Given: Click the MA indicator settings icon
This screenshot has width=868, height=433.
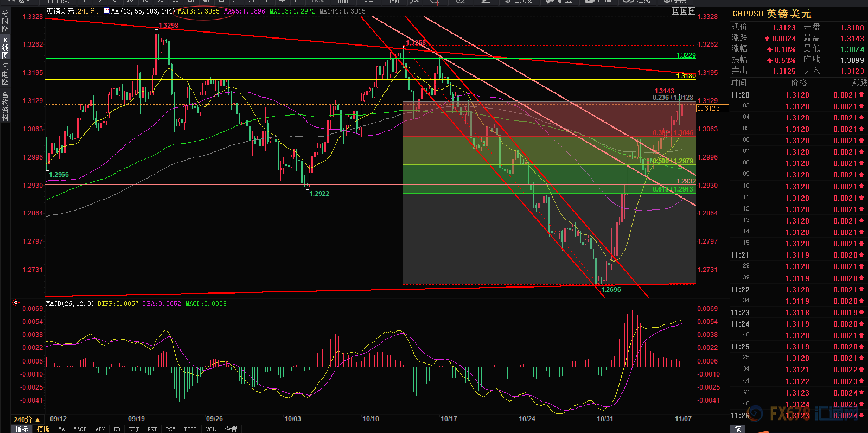Looking at the screenshot, I should pos(106,11).
